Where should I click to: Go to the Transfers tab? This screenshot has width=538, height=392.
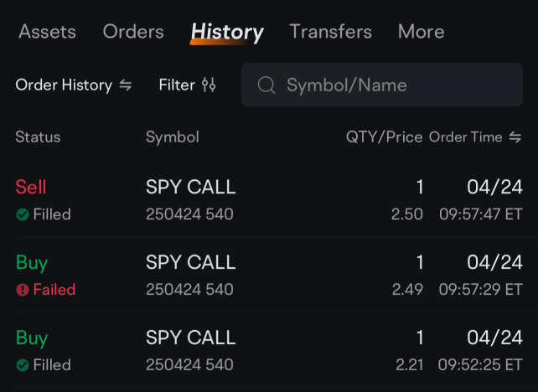click(331, 32)
